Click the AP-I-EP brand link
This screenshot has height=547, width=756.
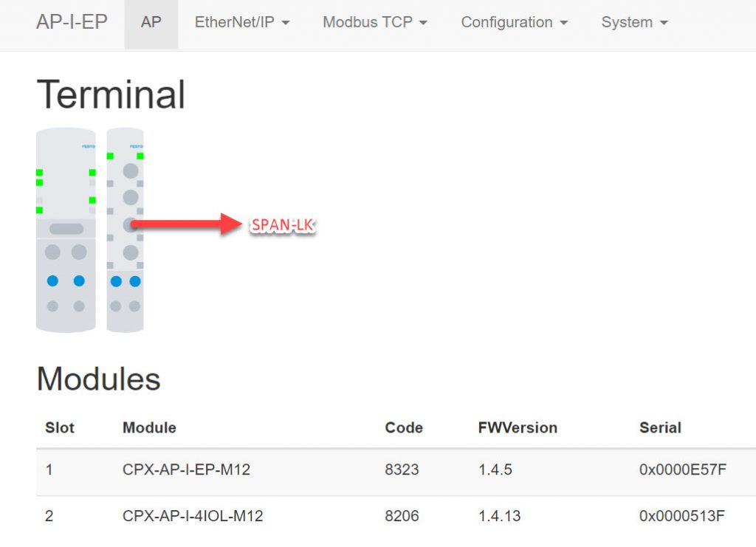(x=72, y=22)
